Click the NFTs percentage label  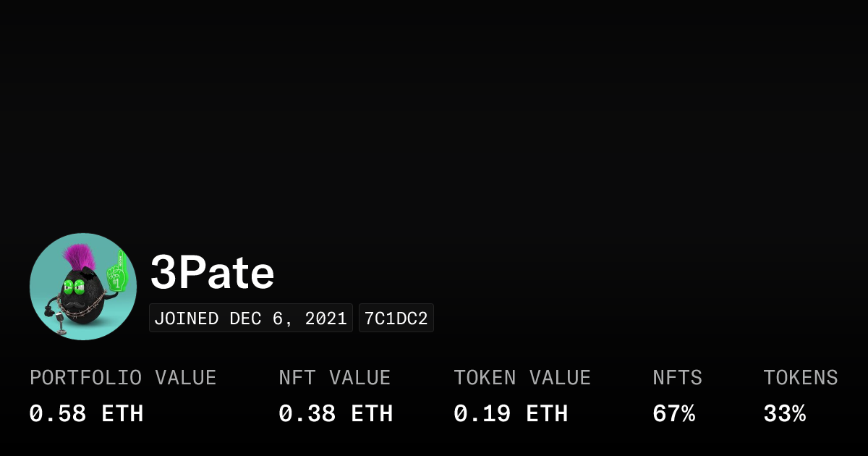677,378
